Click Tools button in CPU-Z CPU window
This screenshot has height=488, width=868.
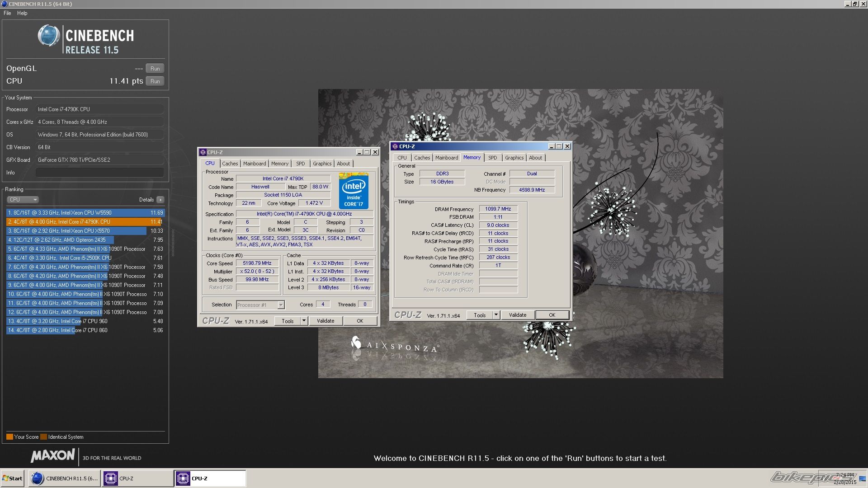point(288,321)
